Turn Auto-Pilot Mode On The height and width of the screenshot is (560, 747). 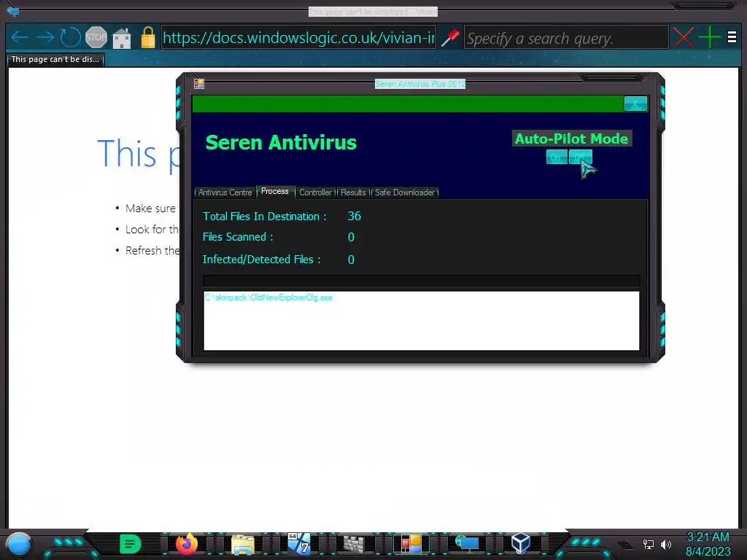[x=556, y=157]
